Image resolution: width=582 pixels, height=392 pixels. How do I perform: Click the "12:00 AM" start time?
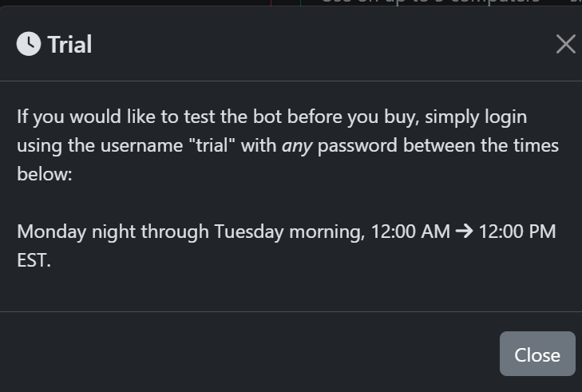410,232
